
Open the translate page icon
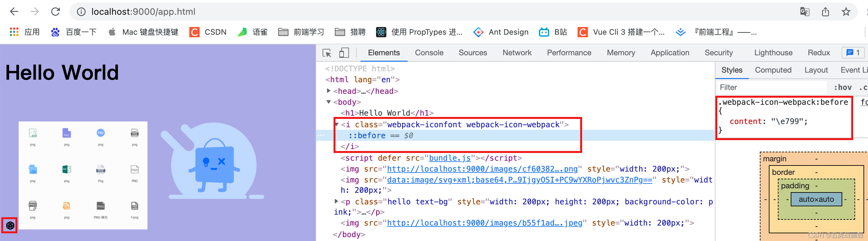pyautogui.click(x=805, y=12)
